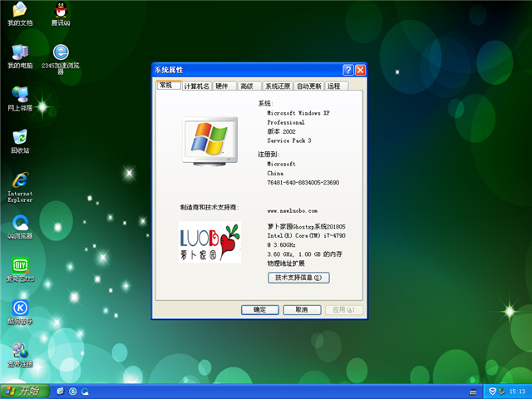Open the 高级 tab
Viewport: 532px width, 399px height.
(249, 86)
